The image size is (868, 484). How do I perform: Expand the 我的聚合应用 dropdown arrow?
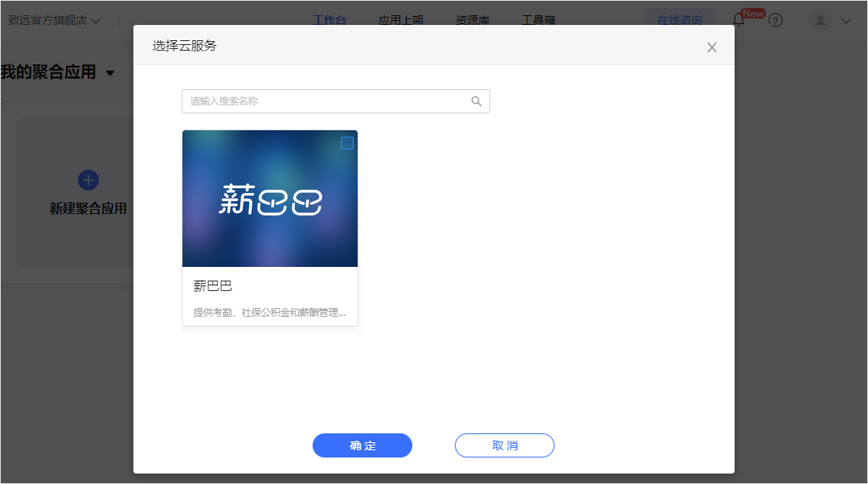(x=110, y=73)
